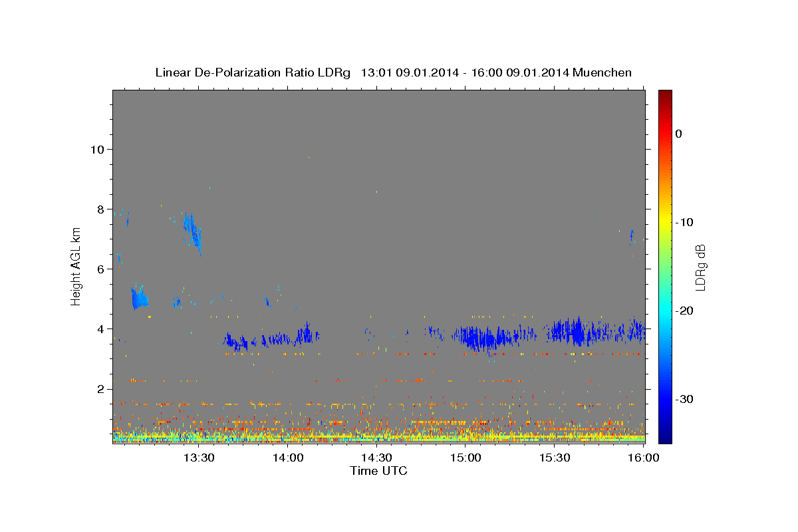
Task: Click the 13:30 time tick label
Action: (198, 458)
